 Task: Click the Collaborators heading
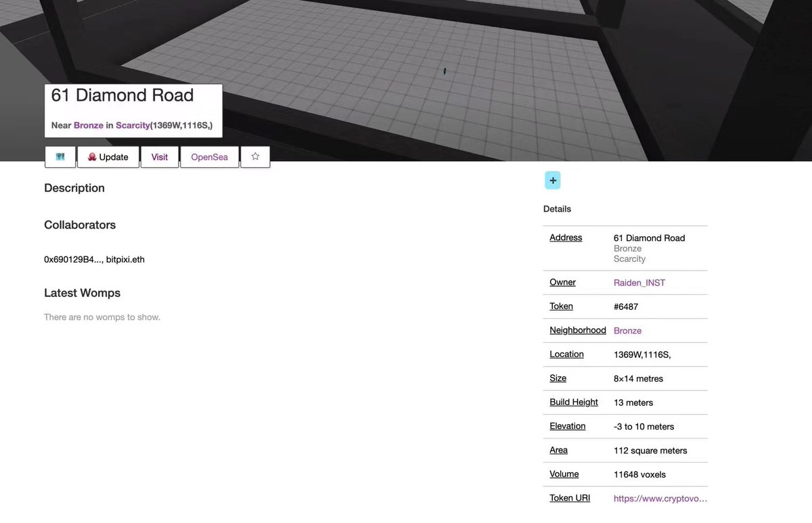[80, 225]
